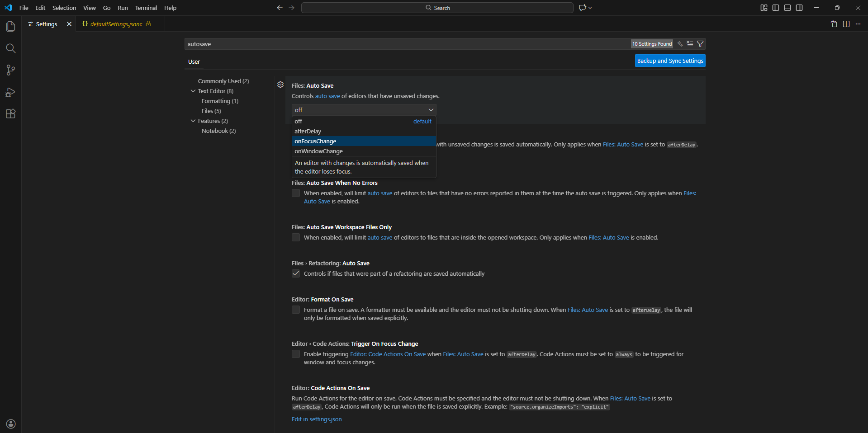This screenshot has height=433, width=868.
Task: Clear the settings search input icon
Action: pos(690,44)
